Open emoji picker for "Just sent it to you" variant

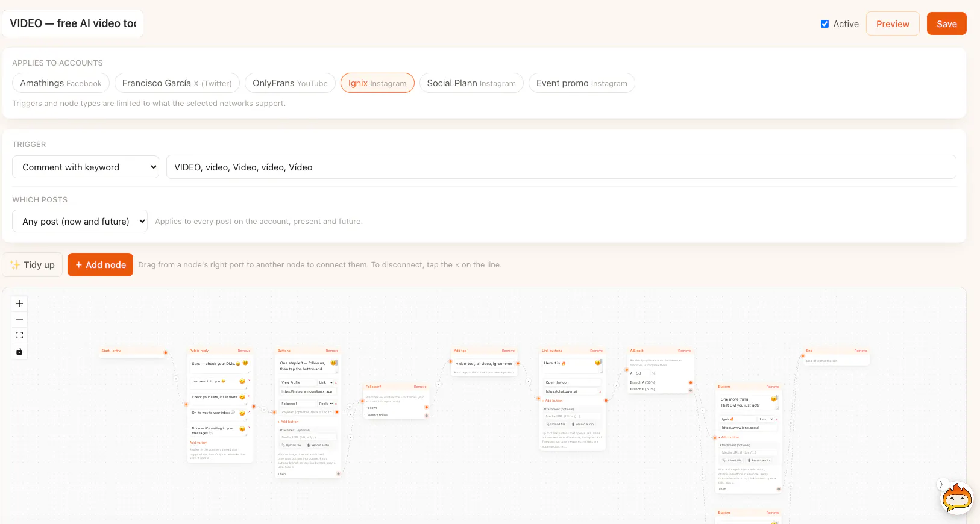pos(242,381)
